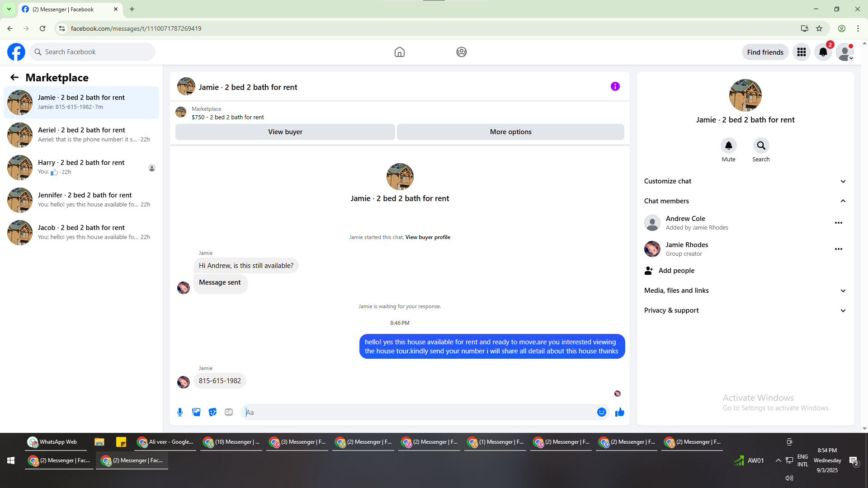Click Find friends button

[765, 52]
